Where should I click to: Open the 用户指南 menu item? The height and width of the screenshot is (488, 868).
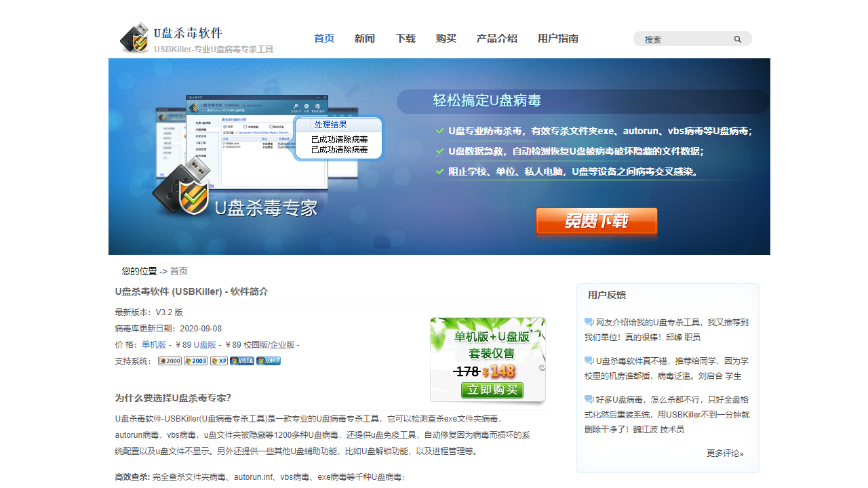tap(557, 39)
